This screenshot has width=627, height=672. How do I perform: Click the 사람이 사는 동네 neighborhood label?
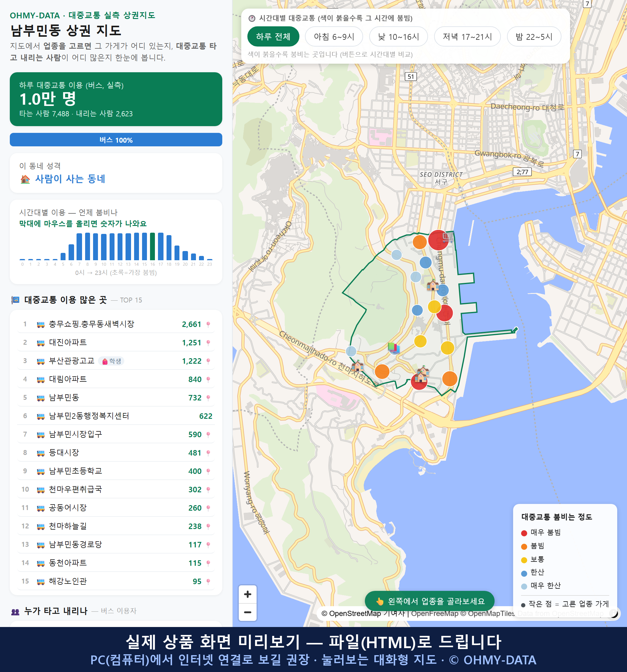(x=70, y=179)
